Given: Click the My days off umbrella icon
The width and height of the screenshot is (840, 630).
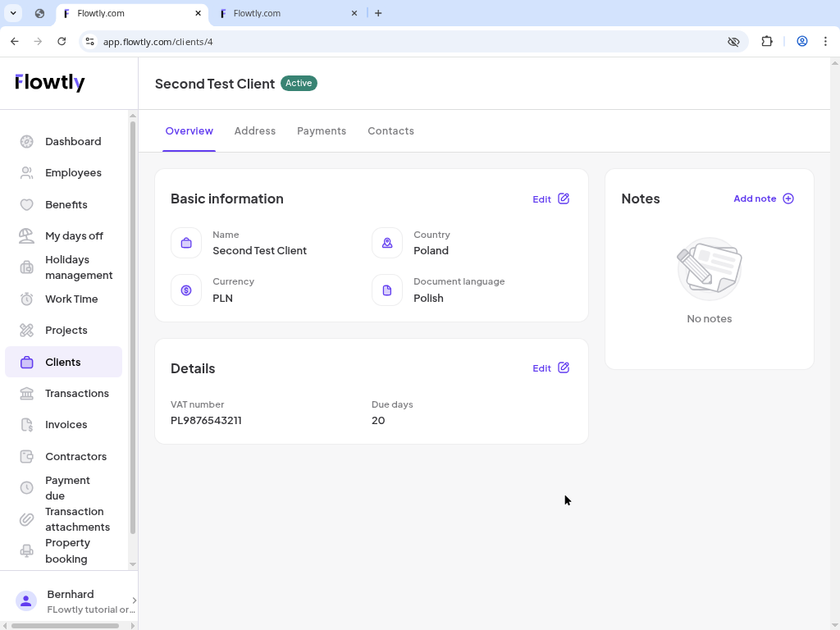Looking at the screenshot, I should 27,236.
